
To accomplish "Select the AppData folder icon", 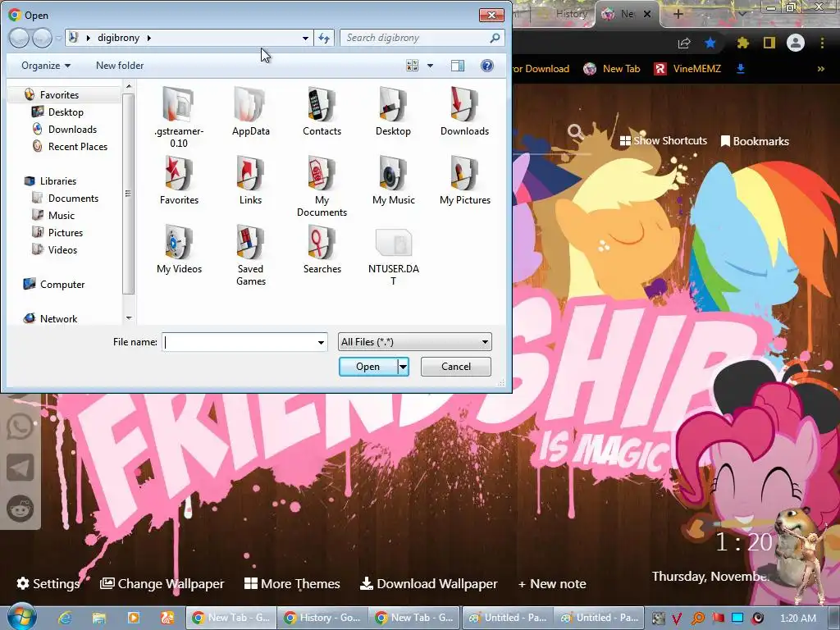I will point(250,104).
